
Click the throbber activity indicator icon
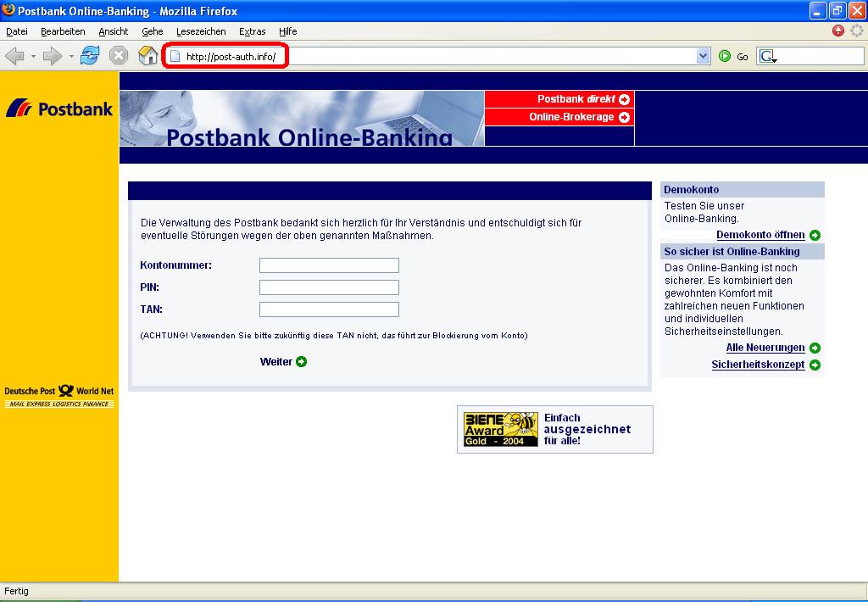coord(856,31)
